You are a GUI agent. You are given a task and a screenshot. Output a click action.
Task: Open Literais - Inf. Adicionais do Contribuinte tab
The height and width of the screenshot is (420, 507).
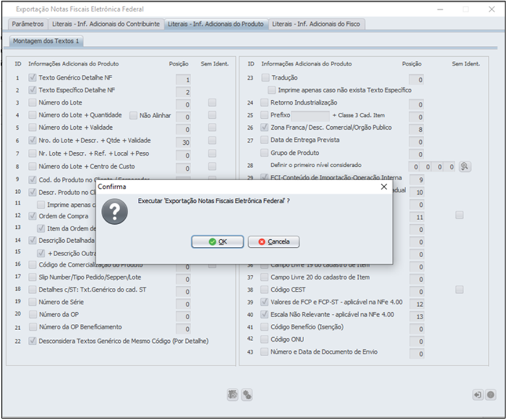(x=105, y=24)
